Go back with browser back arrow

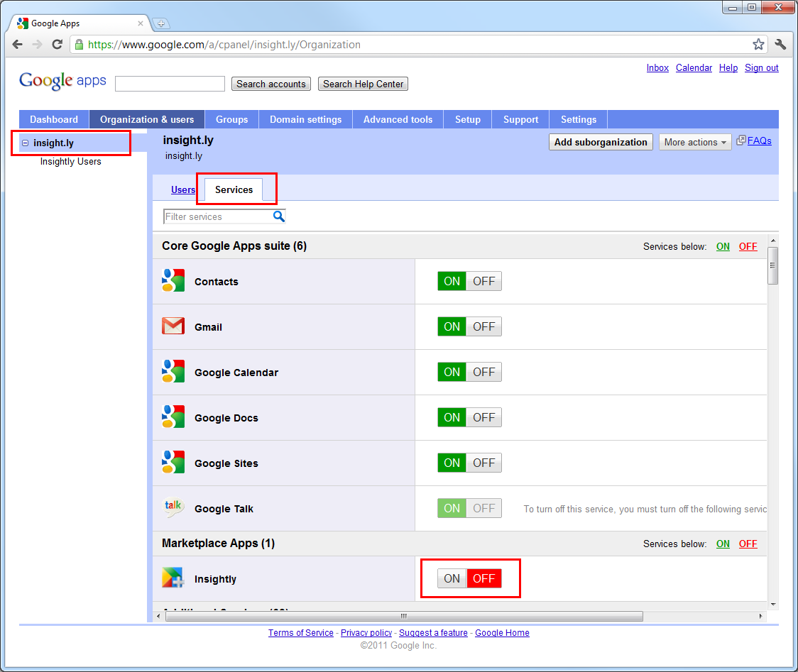(17, 45)
